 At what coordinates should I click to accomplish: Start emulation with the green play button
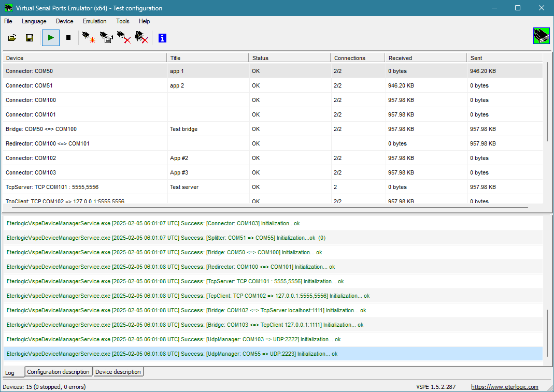coord(50,38)
